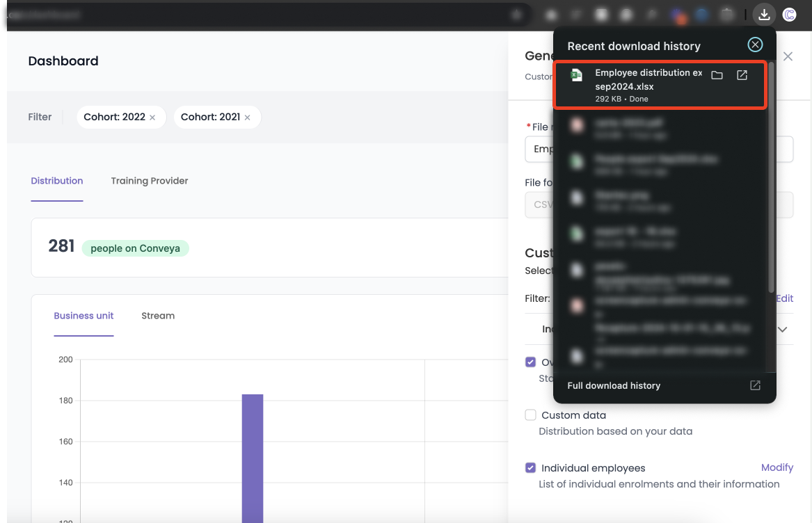The width and height of the screenshot is (812, 523).
Task: Select the Stream chart tab
Action: [158, 316]
